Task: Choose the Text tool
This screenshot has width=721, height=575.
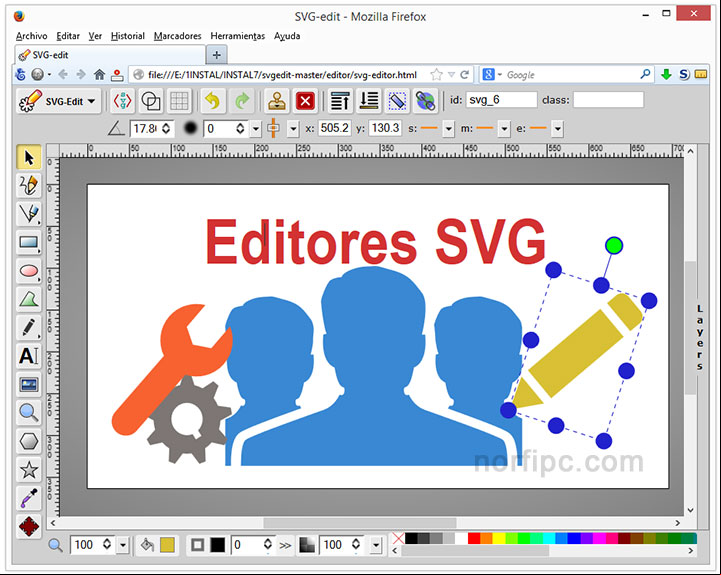Action: (29, 356)
